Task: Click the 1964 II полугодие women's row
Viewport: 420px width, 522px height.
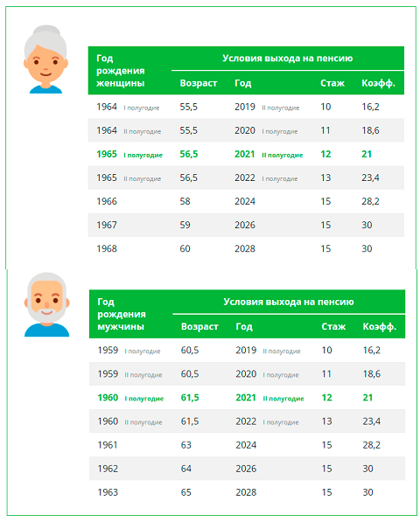Action: [x=246, y=130]
